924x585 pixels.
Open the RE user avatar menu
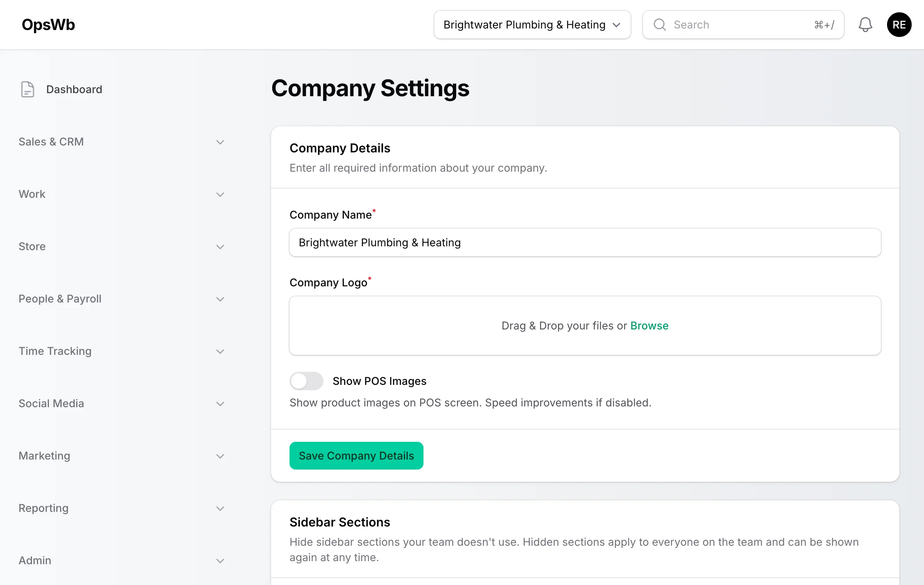coord(899,25)
